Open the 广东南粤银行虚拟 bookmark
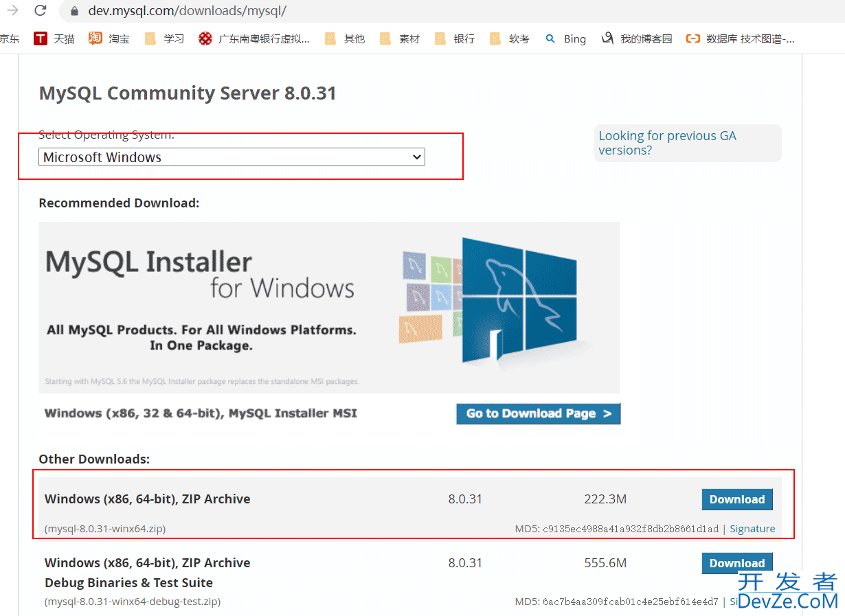The height and width of the screenshot is (616, 845). pos(254,38)
